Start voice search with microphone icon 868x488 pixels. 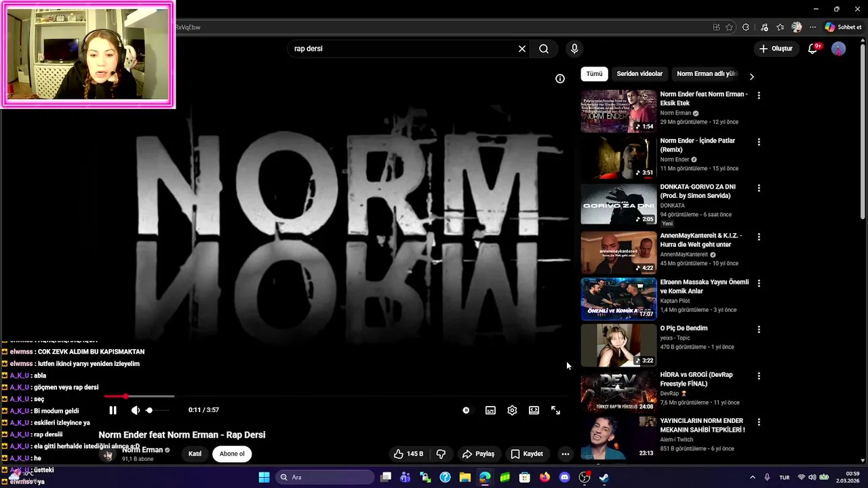(574, 49)
